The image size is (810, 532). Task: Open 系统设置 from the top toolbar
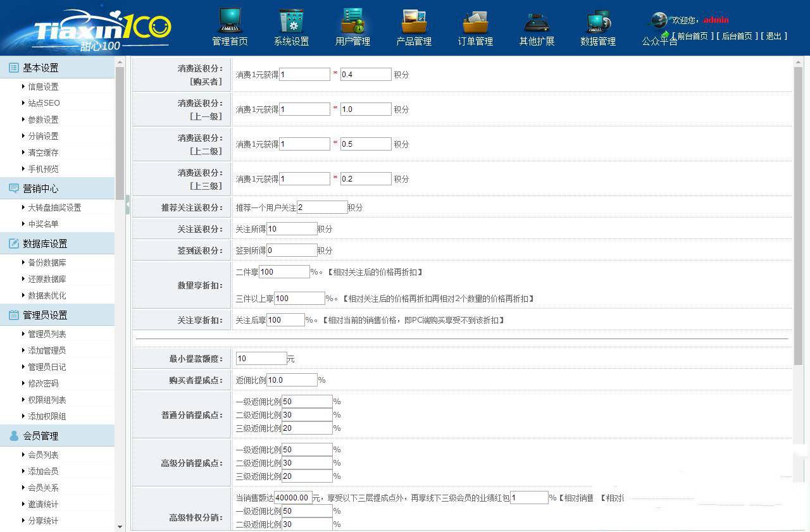point(291,21)
